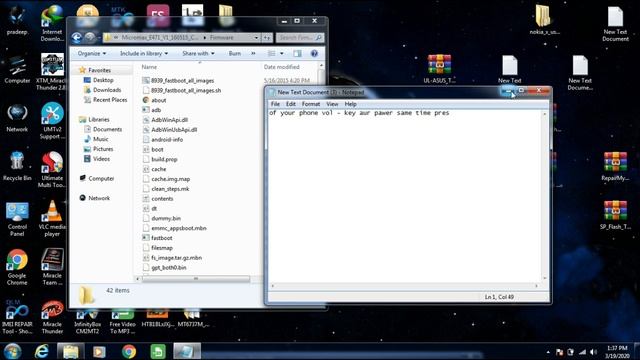Open UL-ASUS_T archive on desktop
The width and height of the screenshot is (640, 360).
click(439, 69)
